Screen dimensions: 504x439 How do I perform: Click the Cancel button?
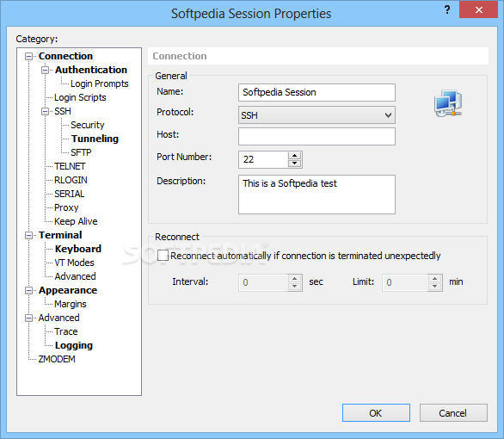click(x=453, y=413)
